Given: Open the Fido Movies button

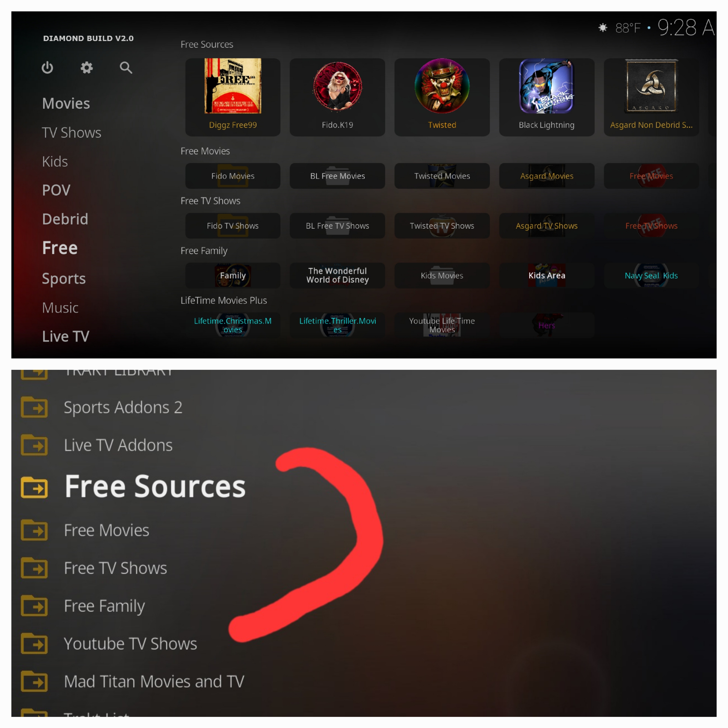Looking at the screenshot, I should click(233, 176).
